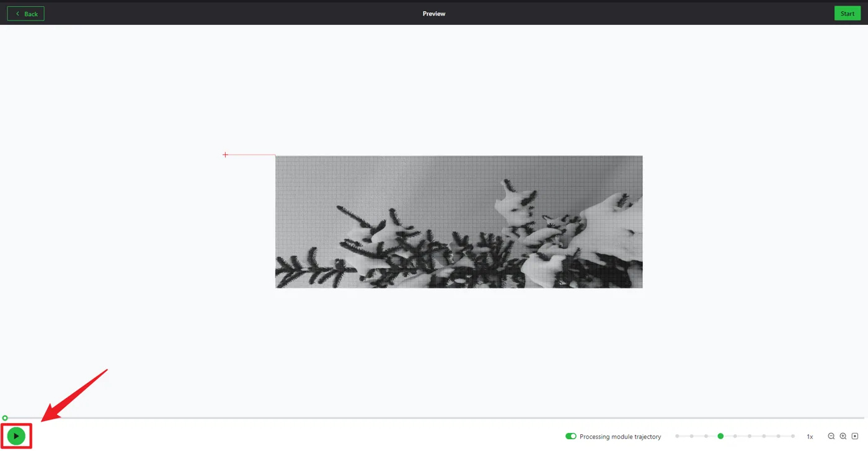Click the snowy branch engraving image

point(459,221)
